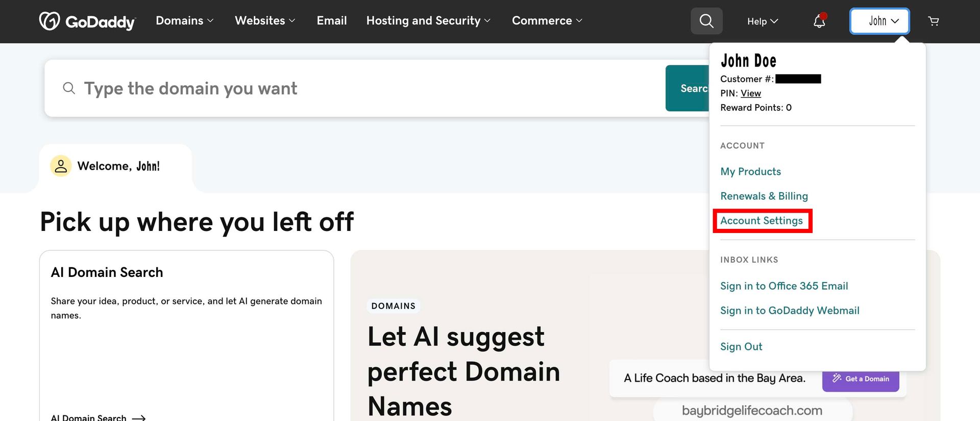Click the arrow next to AI Domain Search
980x421 pixels.
coord(139,417)
